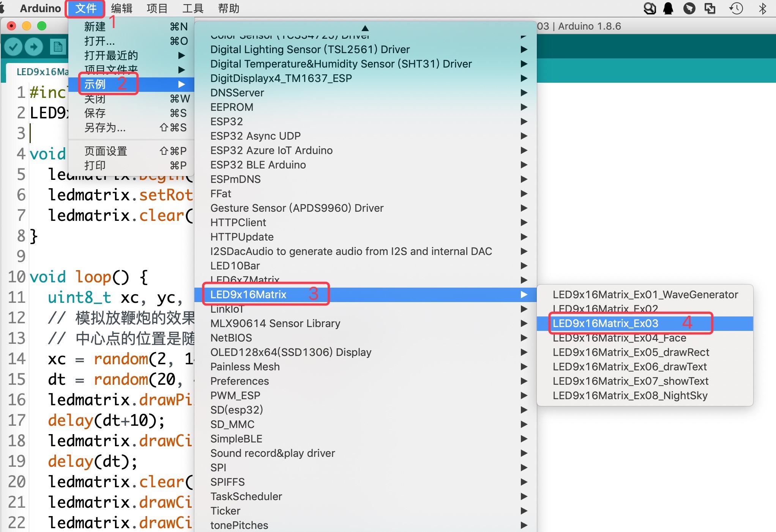Click the New sketch document icon

click(x=58, y=47)
